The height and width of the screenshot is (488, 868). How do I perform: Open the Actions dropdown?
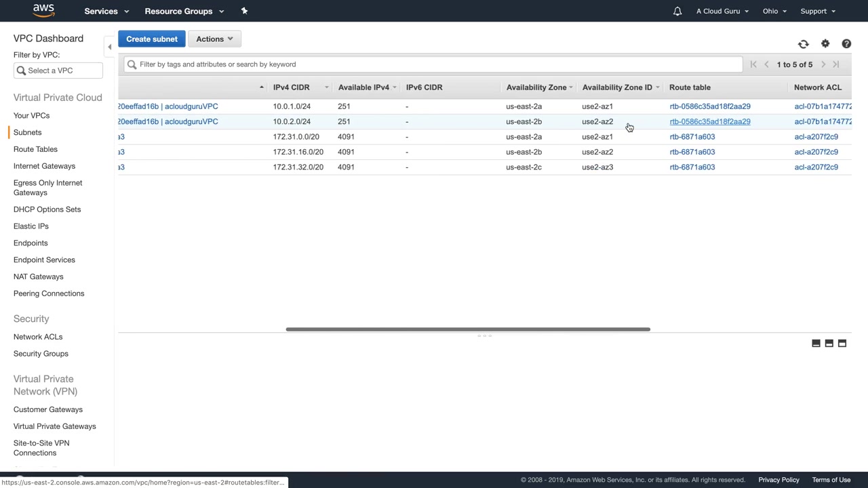(x=214, y=39)
